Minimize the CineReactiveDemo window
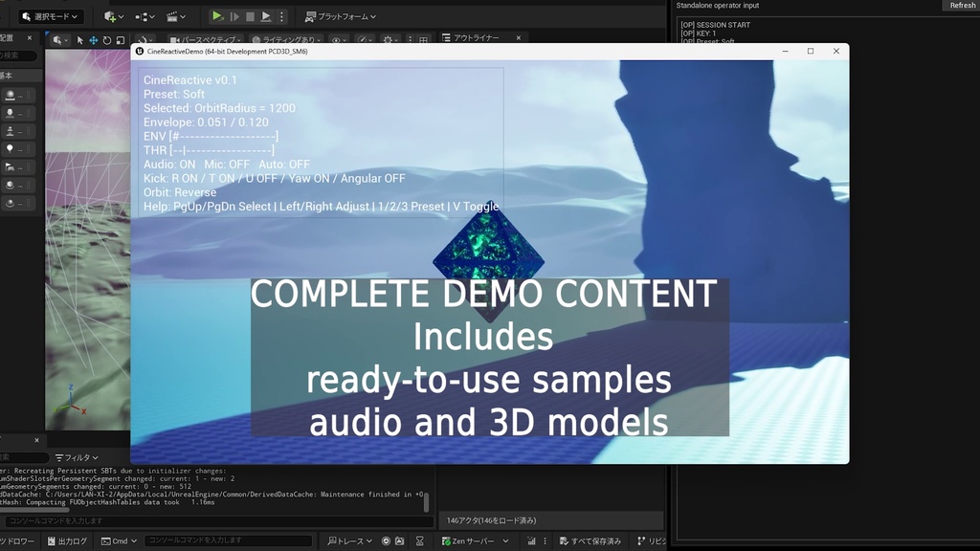Image resolution: width=980 pixels, height=551 pixels. 785,52
